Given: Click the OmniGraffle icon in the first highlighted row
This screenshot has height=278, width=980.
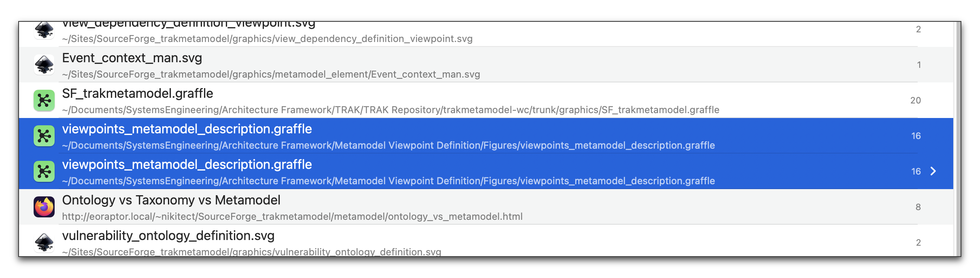Looking at the screenshot, I should [44, 136].
